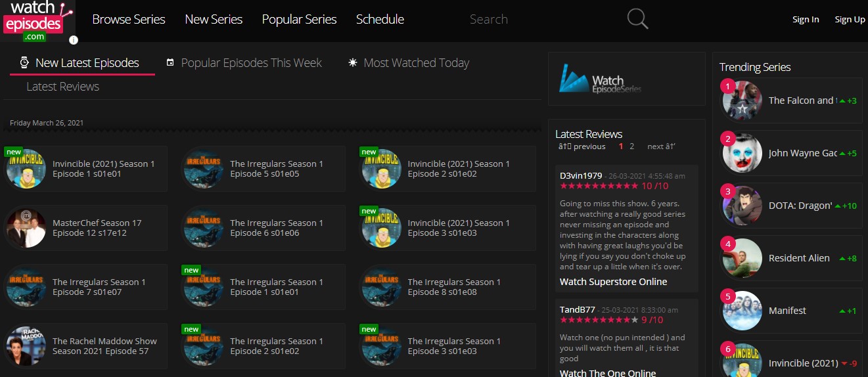Image resolution: width=868 pixels, height=377 pixels.
Task: Select reviews page 1
Action: [x=621, y=146]
